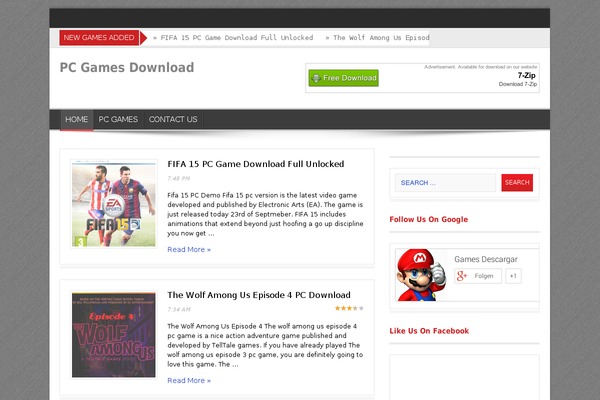600x400 pixels.
Task: Open The Wolf Among Us Episode 4 post title
Action: click(x=259, y=295)
